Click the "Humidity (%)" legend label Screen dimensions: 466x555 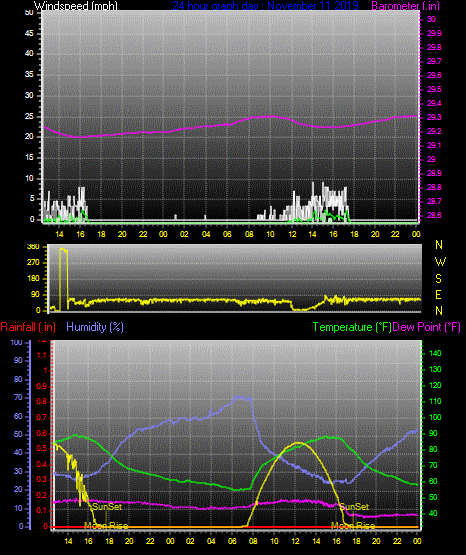point(95,327)
